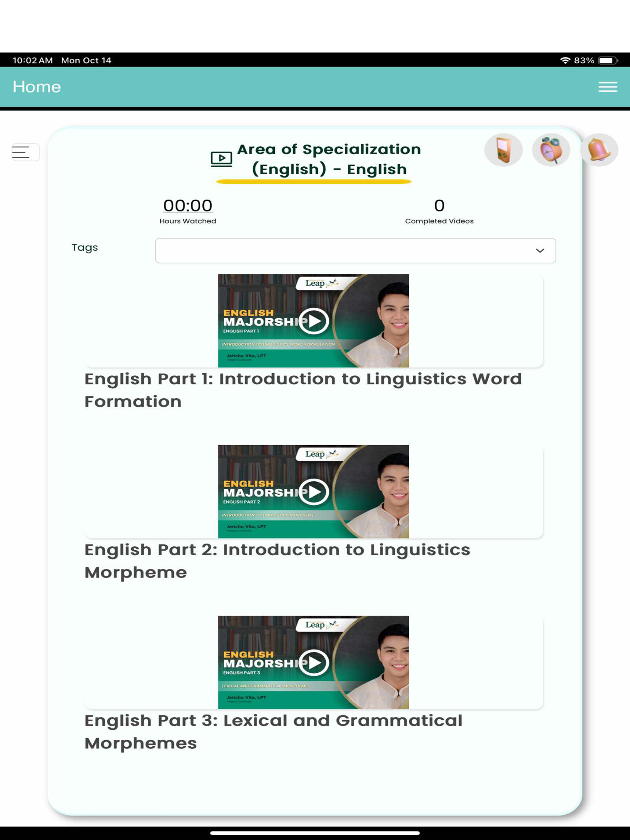Open the handheld game console icon
Viewport: 630px width, 840px height.
pos(504,150)
